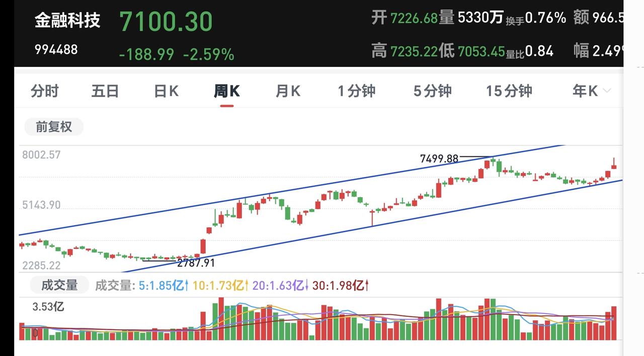Open the 五日 chart tab
The image size is (644, 356).
pyautogui.click(x=105, y=91)
